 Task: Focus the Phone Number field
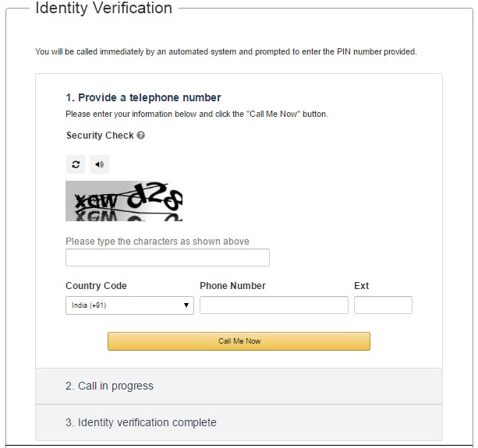coord(274,305)
